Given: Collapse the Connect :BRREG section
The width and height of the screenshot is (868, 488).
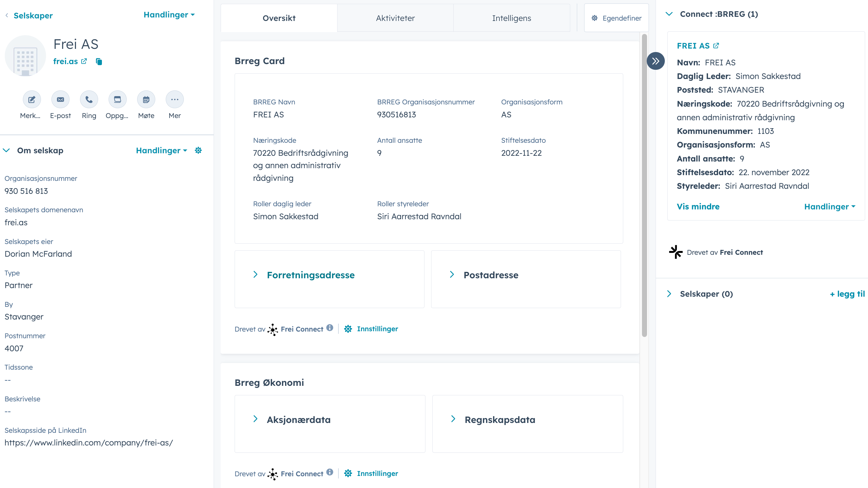Looking at the screenshot, I should 669,14.
